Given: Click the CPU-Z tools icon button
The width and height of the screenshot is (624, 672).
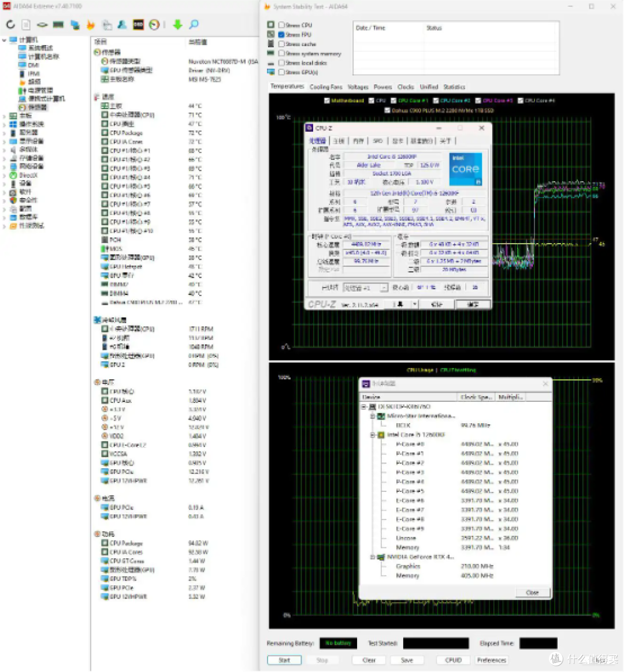Looking at the screenshot, I should pyautogui.click(x=400, y=304).
